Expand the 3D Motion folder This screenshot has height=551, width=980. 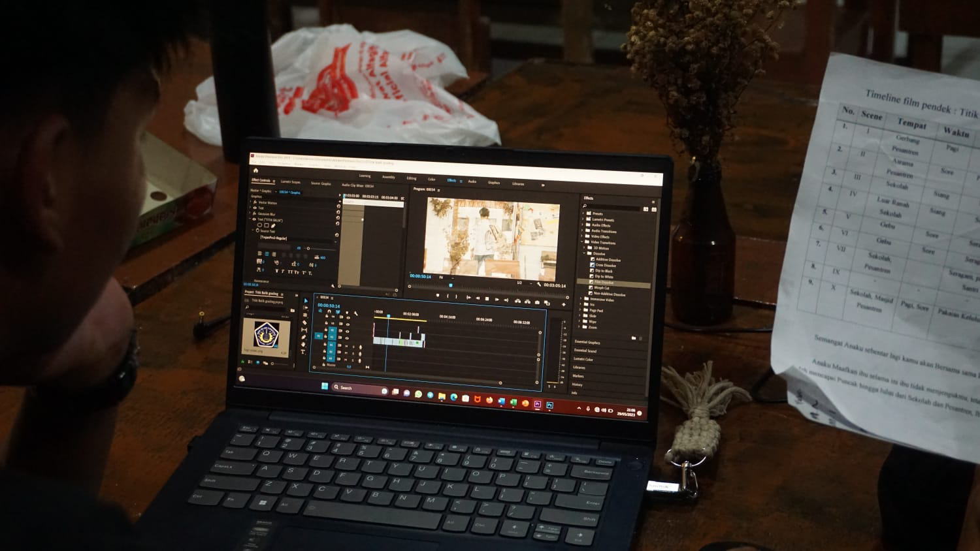584,247
